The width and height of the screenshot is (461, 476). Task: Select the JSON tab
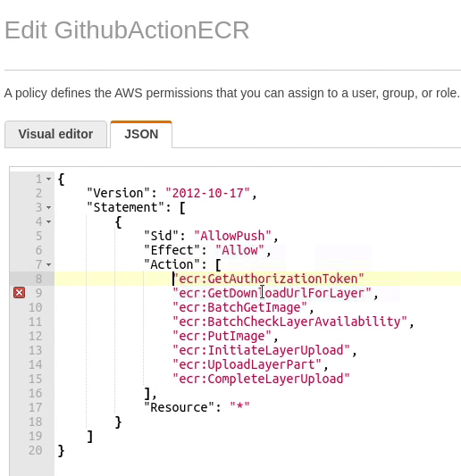[141, 134]
